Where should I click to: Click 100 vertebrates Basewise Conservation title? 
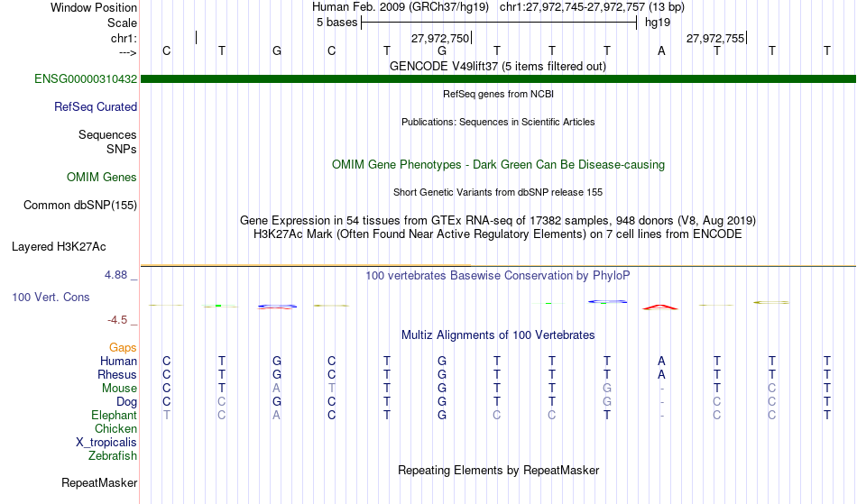click(x=498, y=275)
